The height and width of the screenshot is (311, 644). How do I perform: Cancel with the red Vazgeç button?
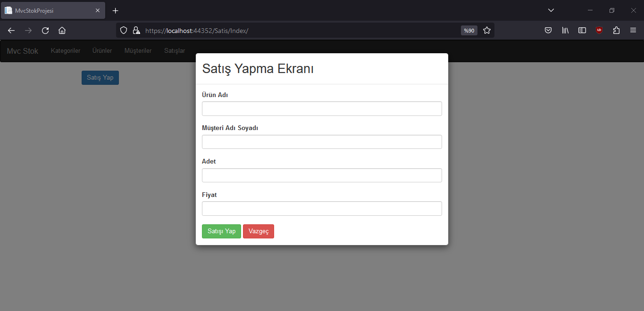tap(258, 231)
